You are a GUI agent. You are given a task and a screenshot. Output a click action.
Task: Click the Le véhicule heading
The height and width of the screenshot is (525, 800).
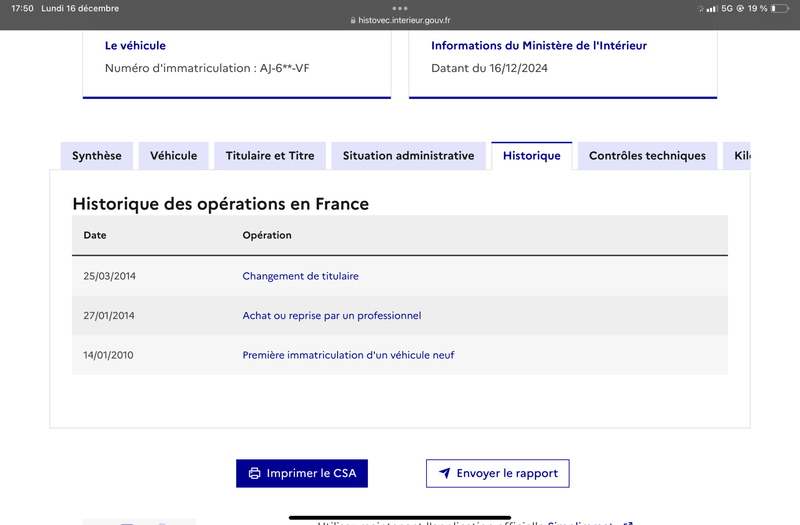pyautogui.click(x=135, y=45)
